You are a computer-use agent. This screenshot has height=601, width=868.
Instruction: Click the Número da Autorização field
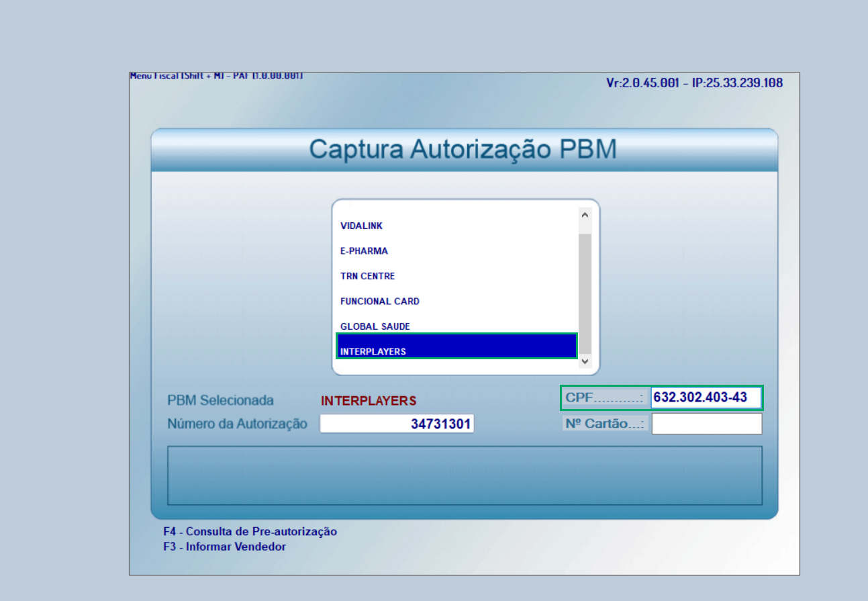397,424
